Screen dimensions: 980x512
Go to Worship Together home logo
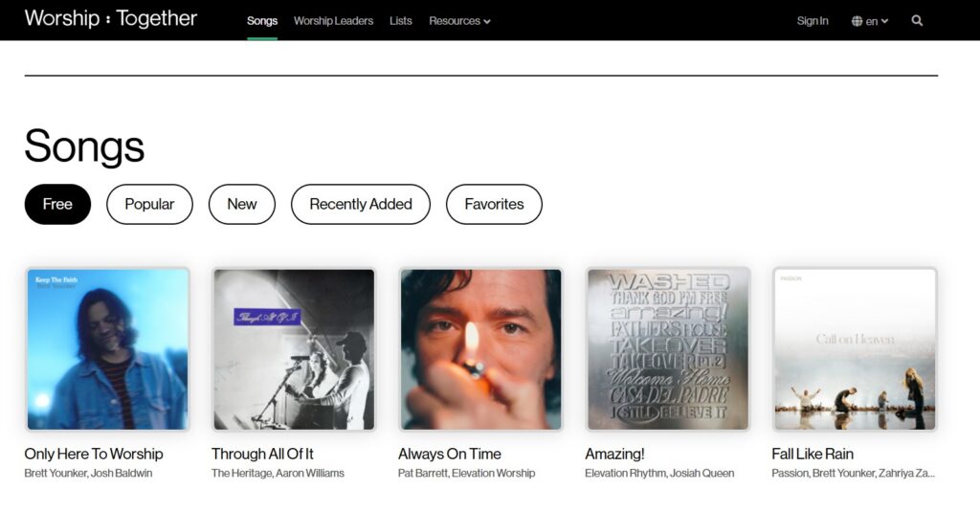point(111,18)
